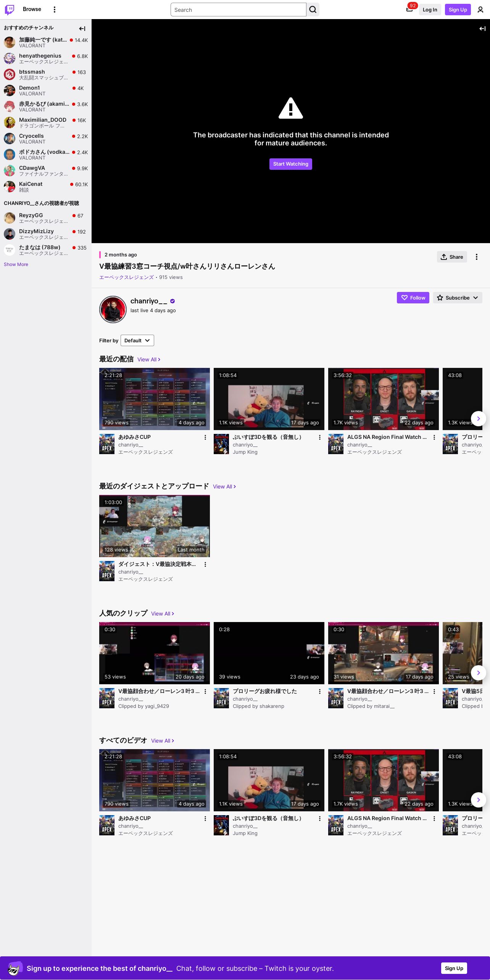
Task: Open Demon1 VALORANT channel in sidebar
Action: [46, 90]
